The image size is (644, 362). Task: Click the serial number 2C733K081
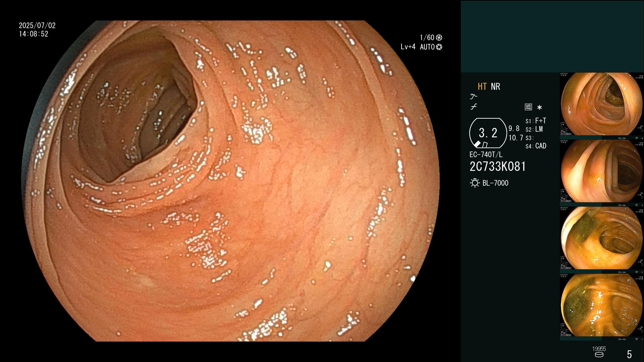498,167
